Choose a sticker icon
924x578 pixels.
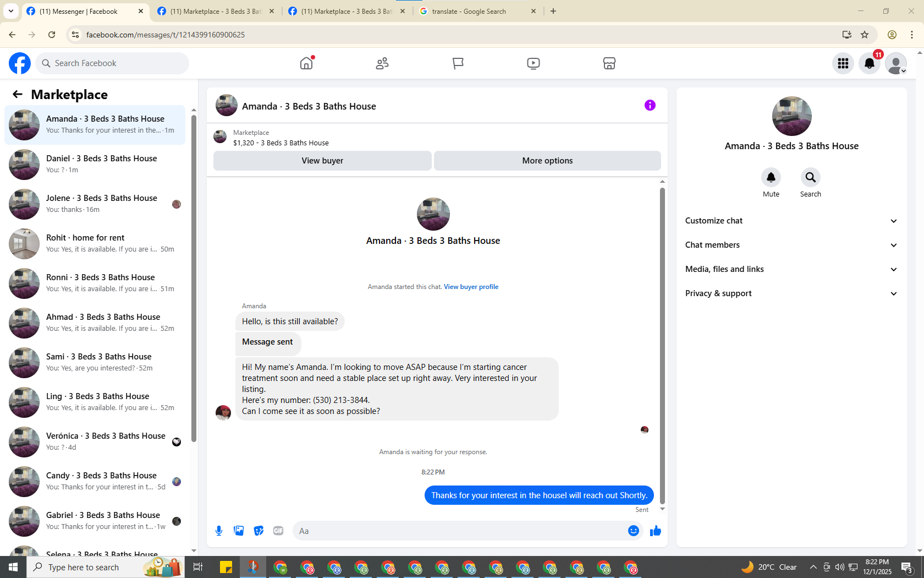(258, 531)
